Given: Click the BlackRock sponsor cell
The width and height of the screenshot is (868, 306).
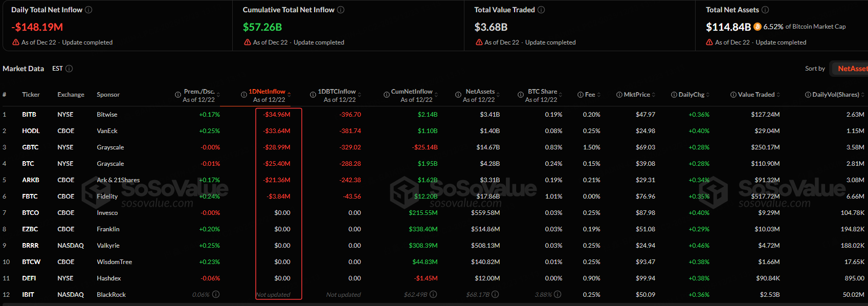Looking at the screenshot, I should (112, 295).
